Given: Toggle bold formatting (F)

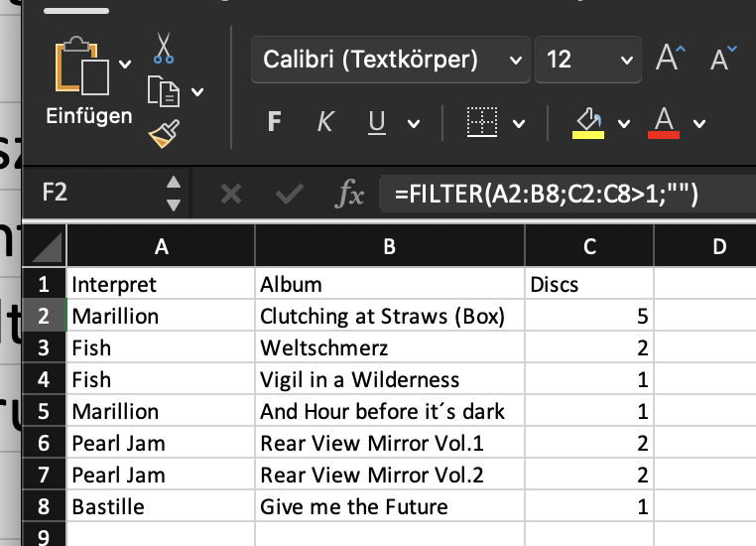Looking at the screenshot, I should [275, 122].
